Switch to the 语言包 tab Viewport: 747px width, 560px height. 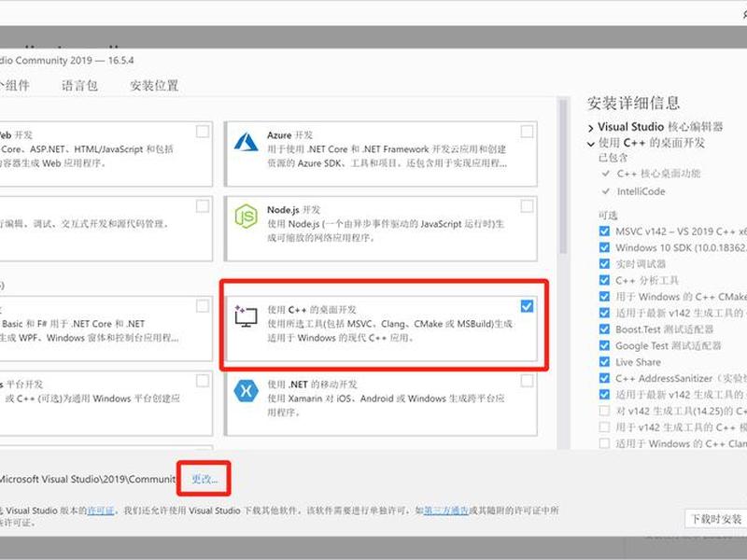tap(79, 86)
